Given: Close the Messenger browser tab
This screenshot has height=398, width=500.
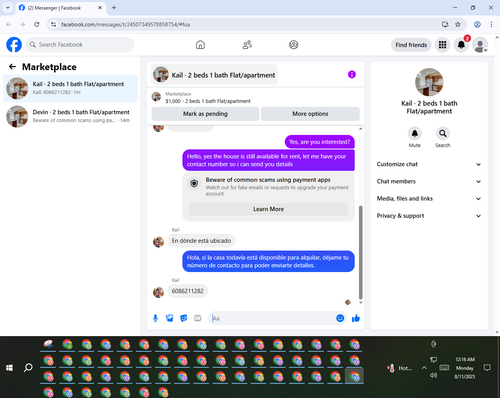Looking at the screenshot, I should (x=100, y=8).
